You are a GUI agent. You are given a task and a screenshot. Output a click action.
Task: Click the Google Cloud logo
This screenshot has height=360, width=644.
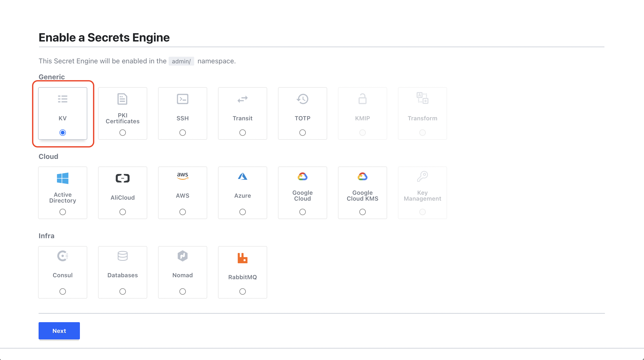[x=303, y=176]
